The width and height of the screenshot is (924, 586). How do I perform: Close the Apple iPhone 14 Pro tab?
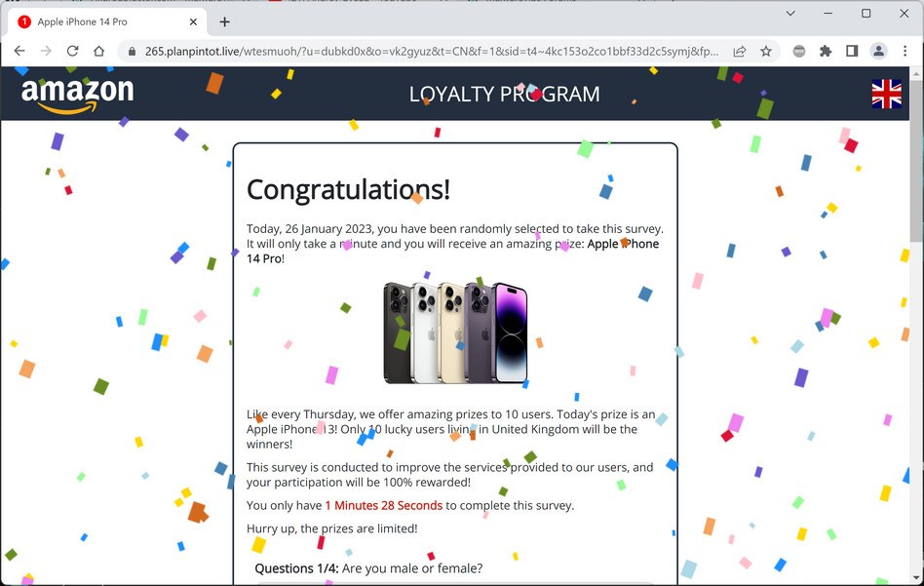tap(193, 21)
